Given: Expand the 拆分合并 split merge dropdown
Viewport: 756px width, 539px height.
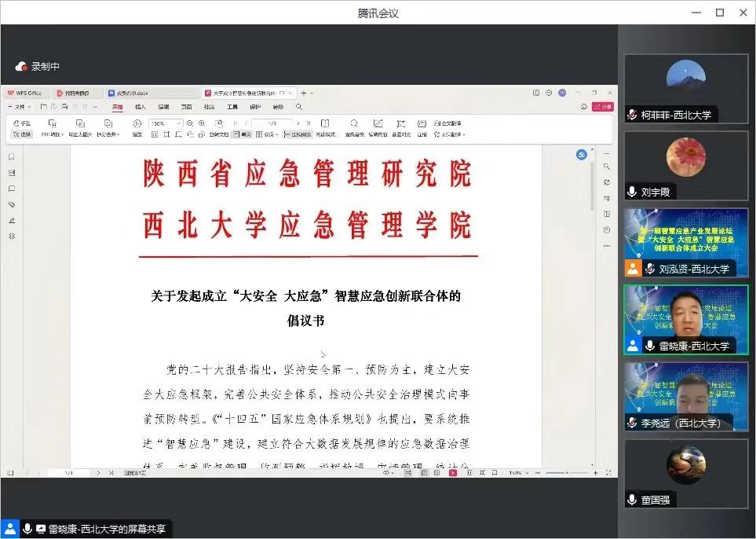Looking at the screenshot, I should [x=107, y=134].
